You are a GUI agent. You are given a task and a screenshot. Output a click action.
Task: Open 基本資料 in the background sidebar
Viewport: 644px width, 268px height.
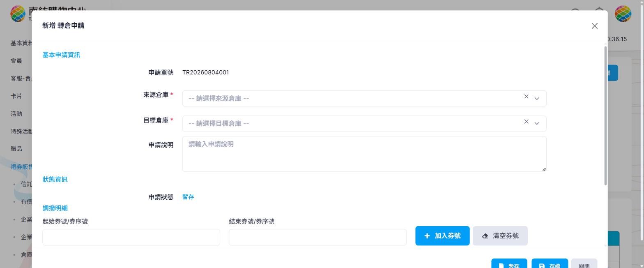click(x=21, y=43)
